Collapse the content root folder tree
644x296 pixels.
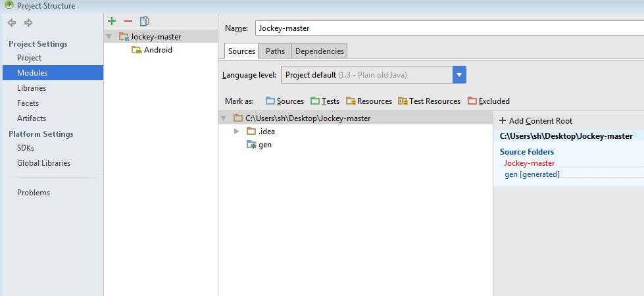(224, 118)
